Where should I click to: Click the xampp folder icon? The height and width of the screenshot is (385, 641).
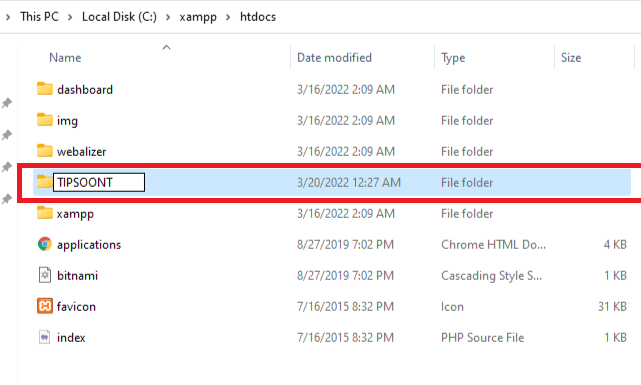[x=45, y=213]
